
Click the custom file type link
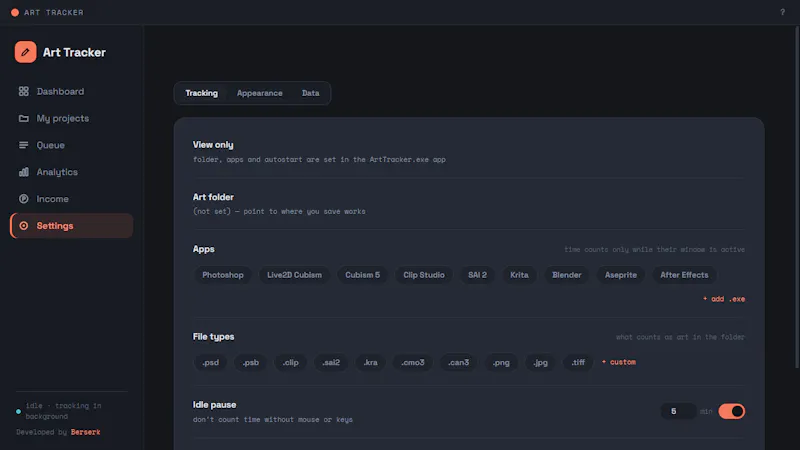point(618,362)
